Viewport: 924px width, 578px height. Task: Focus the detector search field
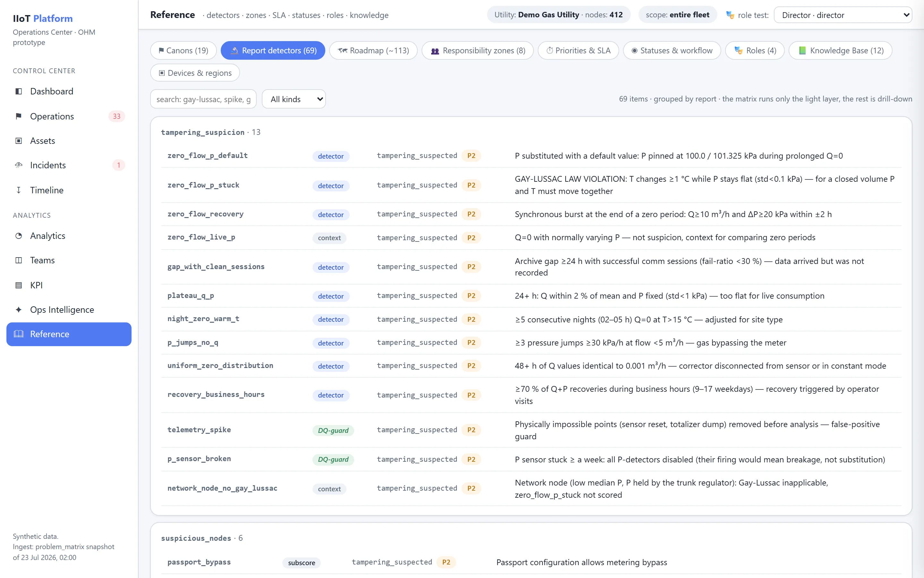pyautogui.click(x=203, y=100)
